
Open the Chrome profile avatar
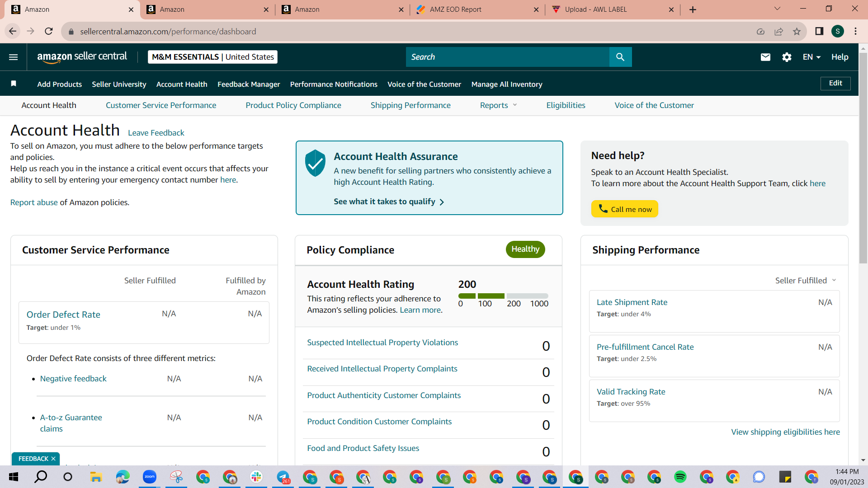pos(838,31)
